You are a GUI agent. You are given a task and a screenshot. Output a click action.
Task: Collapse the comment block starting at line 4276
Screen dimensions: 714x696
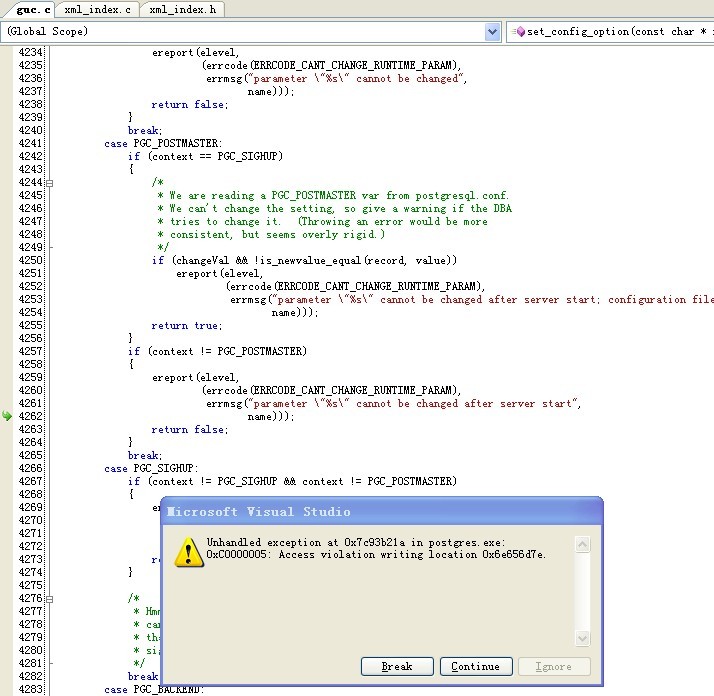pos(49,599)
